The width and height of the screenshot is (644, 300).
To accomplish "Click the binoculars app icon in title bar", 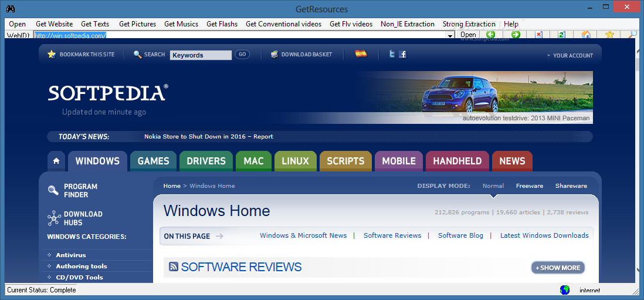I will tap(11, 8).
